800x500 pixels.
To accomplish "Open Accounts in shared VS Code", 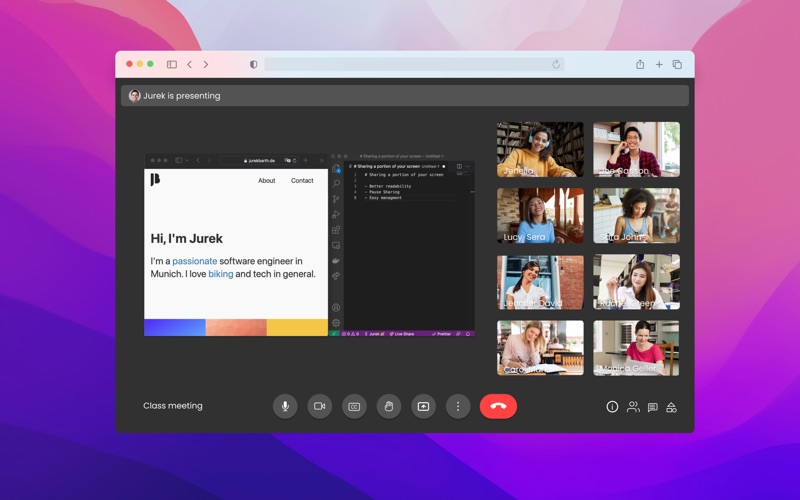I will coord(336,308).
